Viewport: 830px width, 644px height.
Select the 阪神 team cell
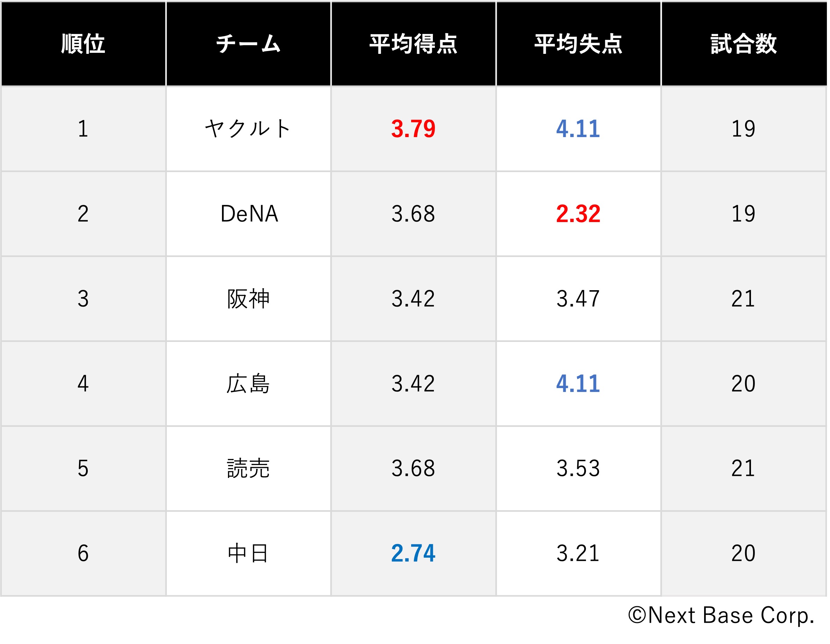point(248,299)
